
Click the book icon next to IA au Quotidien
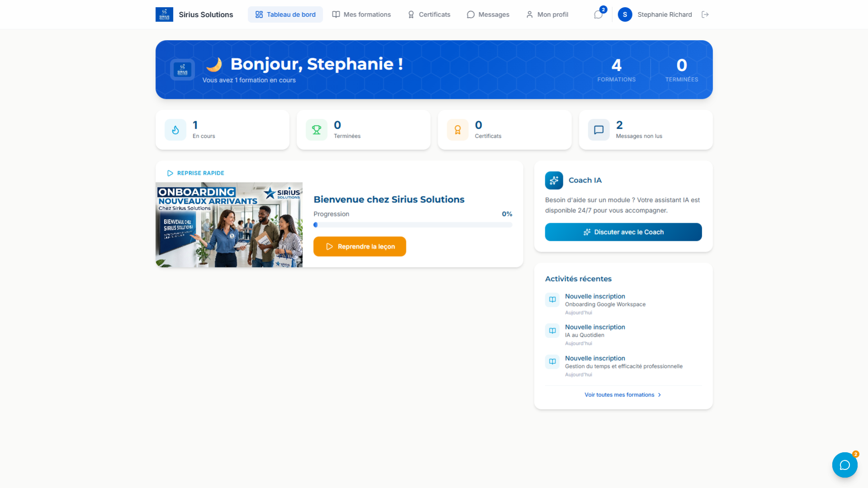coord(552,330)
